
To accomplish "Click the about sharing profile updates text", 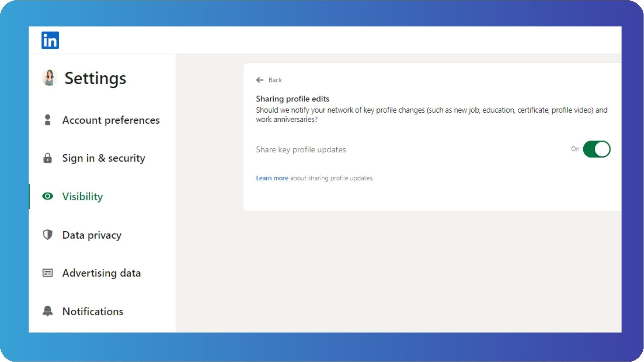I will click(x=332, y=178).
